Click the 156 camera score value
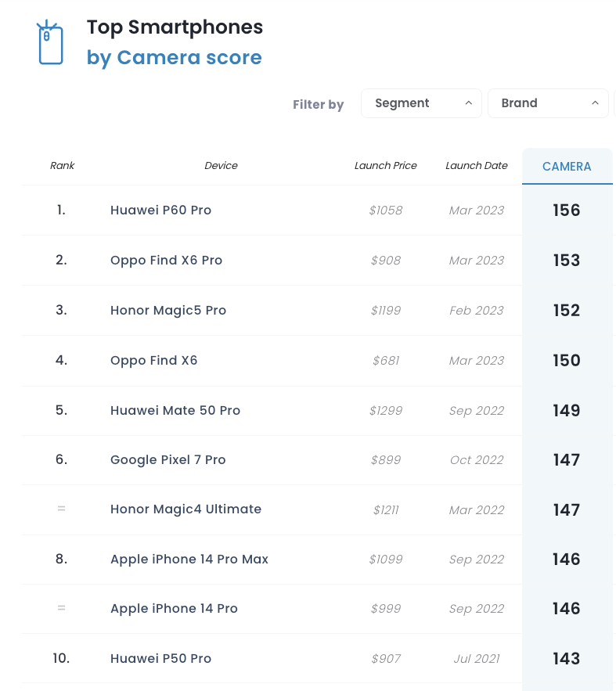This screenshot has height=691, width=616. pyautogui.click(x=567, y=211)
